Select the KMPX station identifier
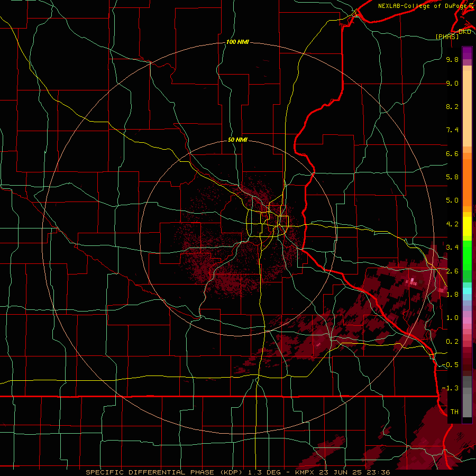The image size is (476, 476). [305, 472]
